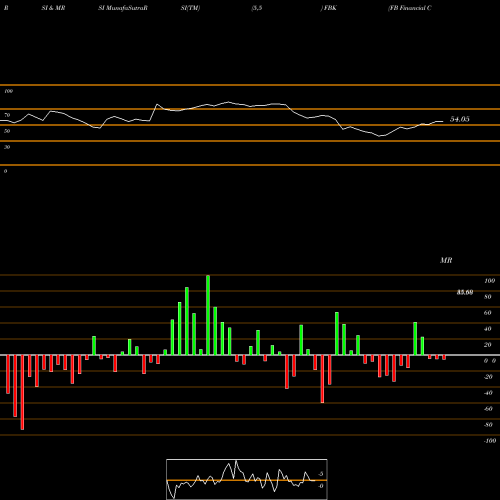This screenshot has height=500, width=500.
Task: Select the 'SI(TM)' header label
Action: point(190,8)
